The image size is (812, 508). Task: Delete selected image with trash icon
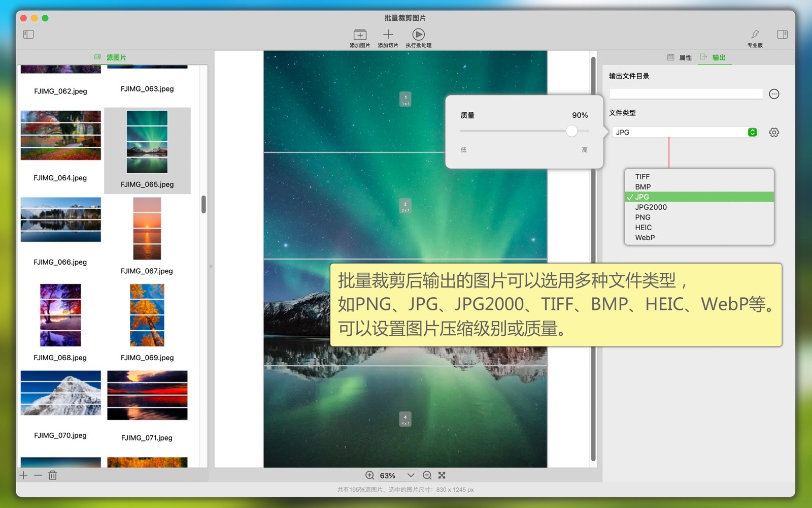click(53, 475)
